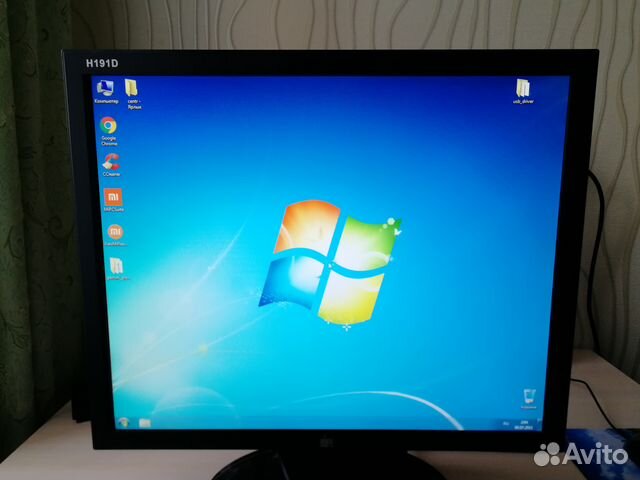640x480 pixels.
Task: Launch Google Chrome from the desktop
Action: 109,131
